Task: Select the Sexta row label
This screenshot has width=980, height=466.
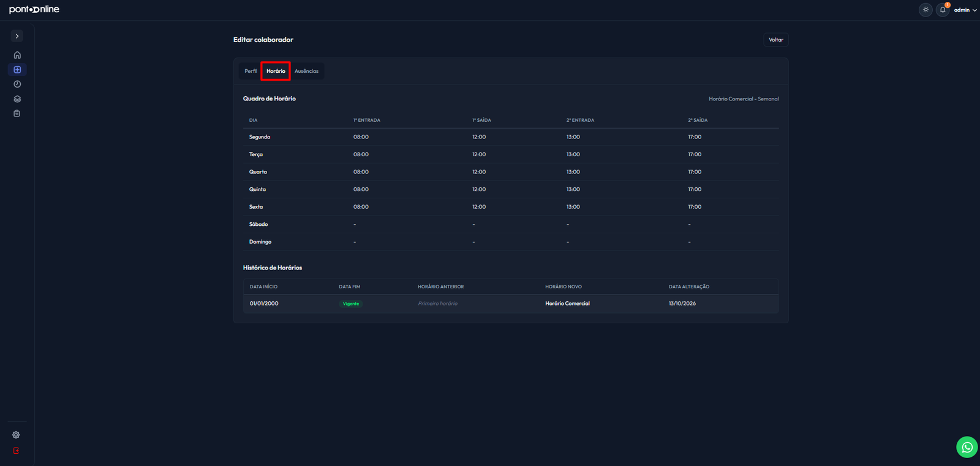Action: [256, 207]
